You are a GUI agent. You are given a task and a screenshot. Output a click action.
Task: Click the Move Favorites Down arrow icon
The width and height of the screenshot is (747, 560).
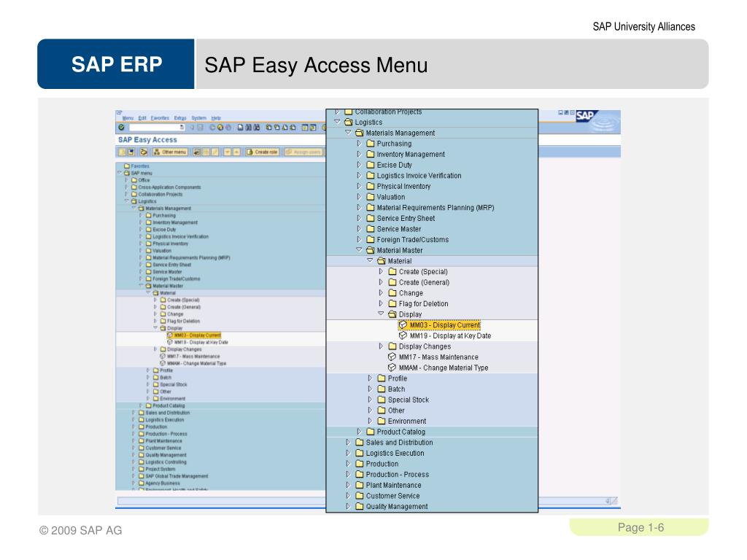pos(228,152)
